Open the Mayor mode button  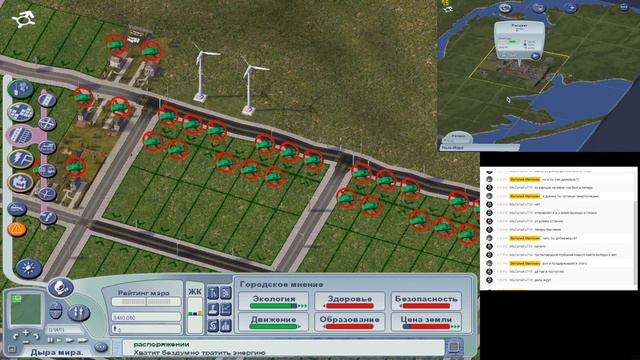[x=61, y=287]
